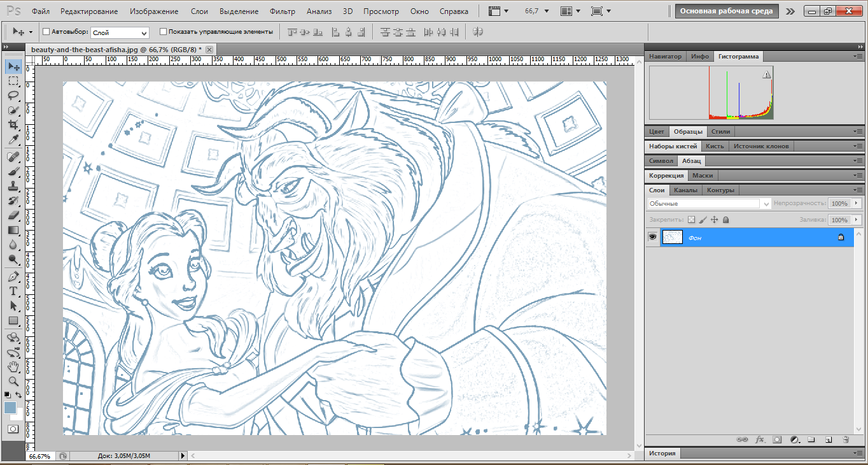Select the Lasso tool
This screenshot has width=868, height=465.
[13, 96]
